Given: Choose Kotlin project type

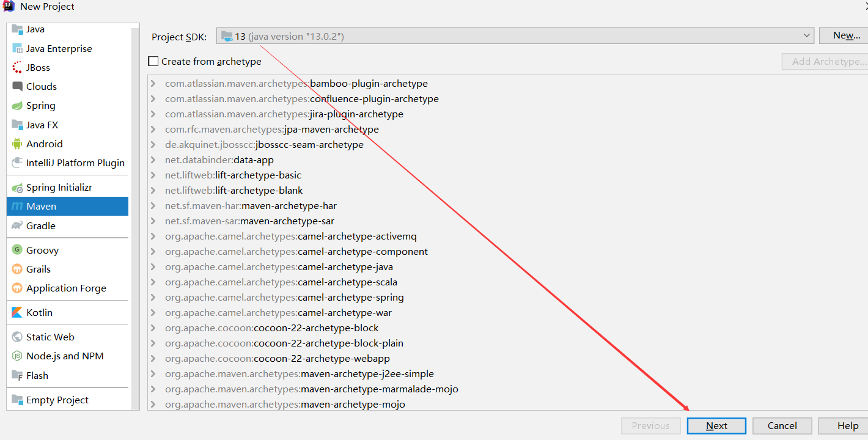Looking at the screenshot, I should point(67,312).
